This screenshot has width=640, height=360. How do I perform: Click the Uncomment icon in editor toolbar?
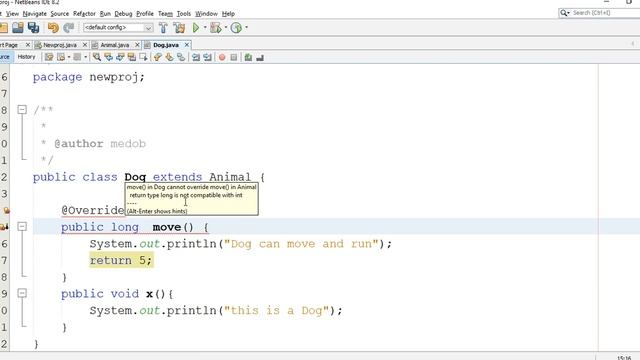[x=260, y=58]
